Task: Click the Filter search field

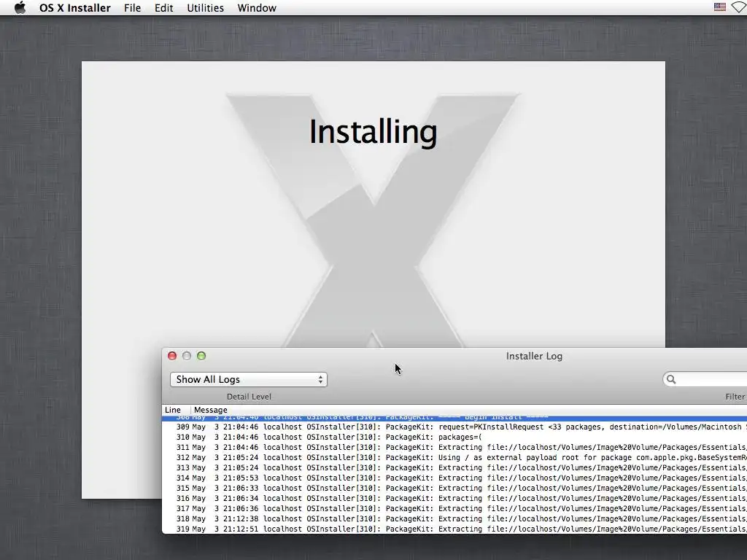Action: 705,379
